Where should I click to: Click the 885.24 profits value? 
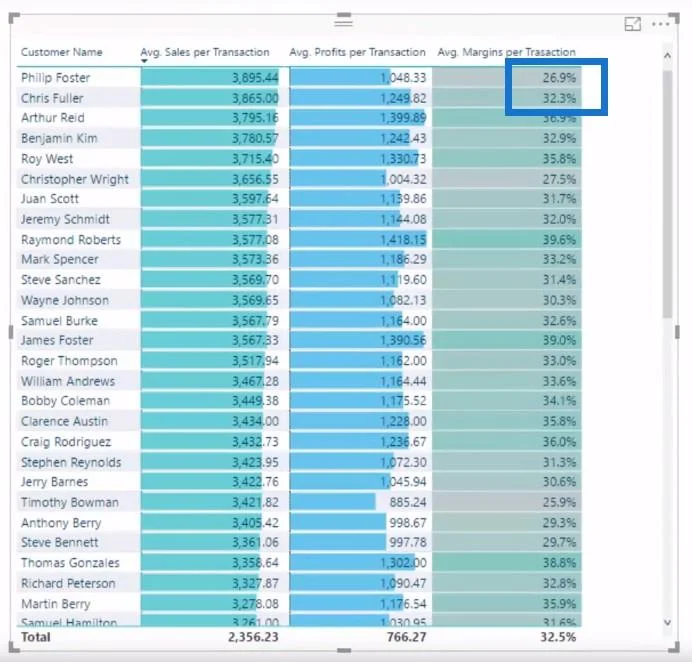(x=408, y=502)
